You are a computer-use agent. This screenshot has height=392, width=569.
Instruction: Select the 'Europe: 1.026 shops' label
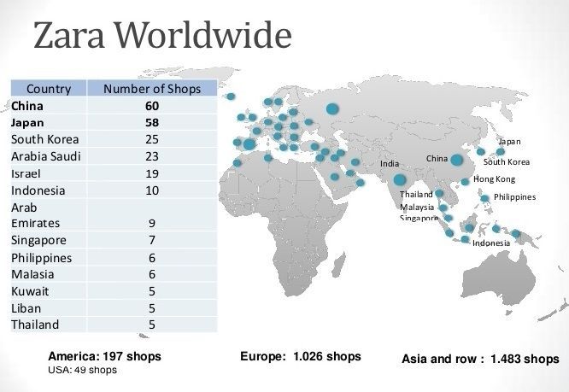301,356
